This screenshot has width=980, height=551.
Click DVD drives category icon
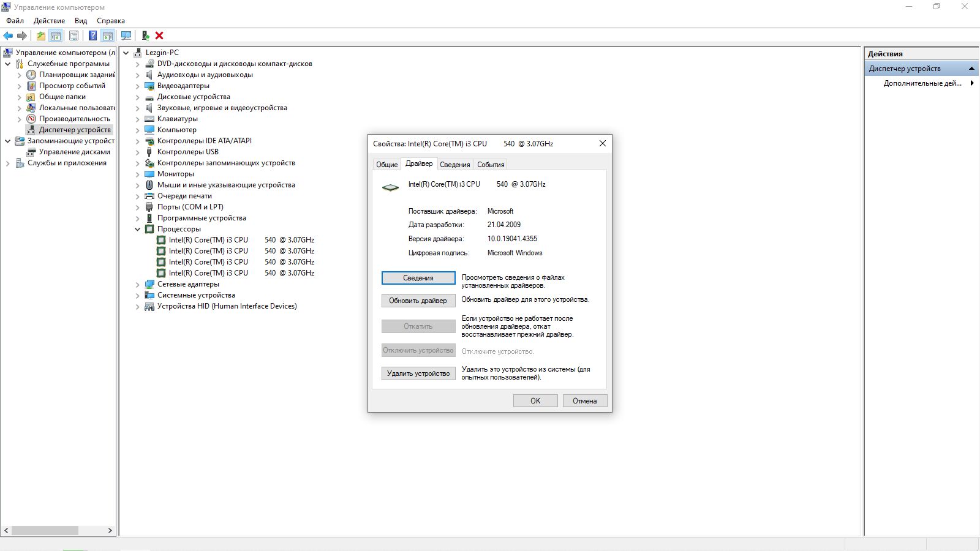(x=149, y=64)
